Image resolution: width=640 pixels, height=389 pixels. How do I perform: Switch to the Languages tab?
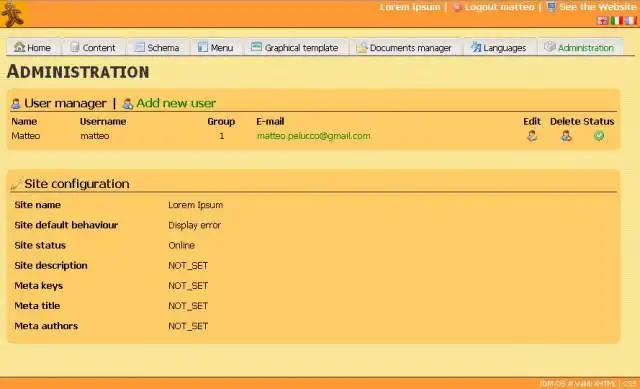point(499,47)
